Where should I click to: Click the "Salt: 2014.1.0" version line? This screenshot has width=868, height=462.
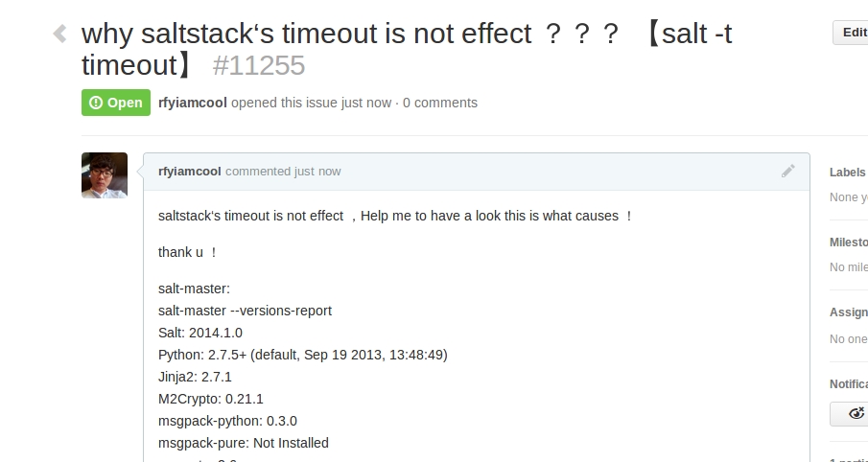tap(200, 333)
